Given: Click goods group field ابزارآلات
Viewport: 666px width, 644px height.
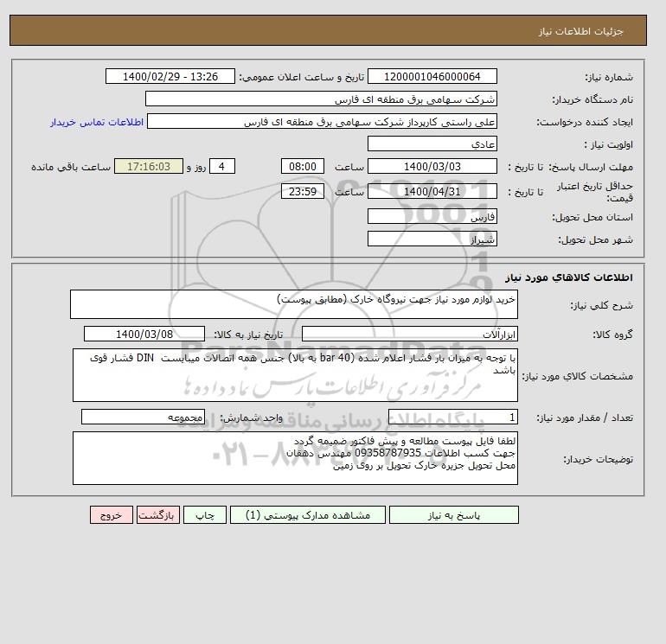Looking at the screenshot, I should [x=409, y=334].
